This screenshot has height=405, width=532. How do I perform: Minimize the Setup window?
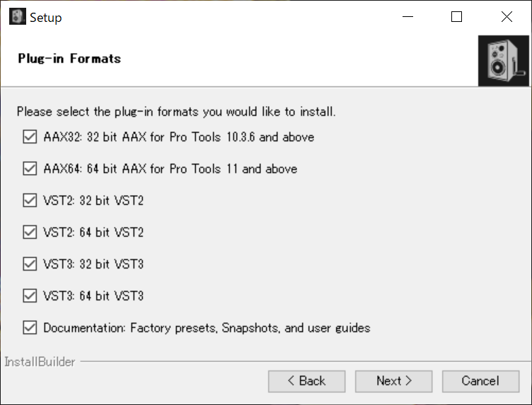pyautogui.click(x=407, y=17)
